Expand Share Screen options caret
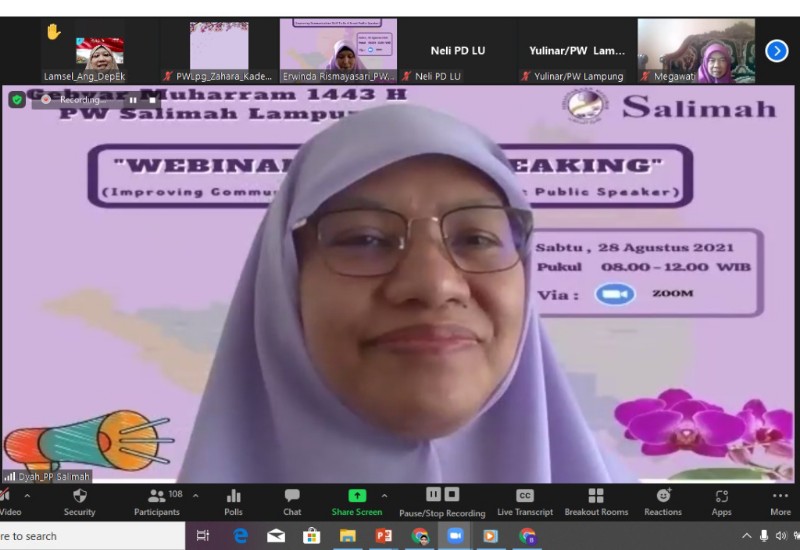This screenshot has height=550, width=800. click(384, 495)
